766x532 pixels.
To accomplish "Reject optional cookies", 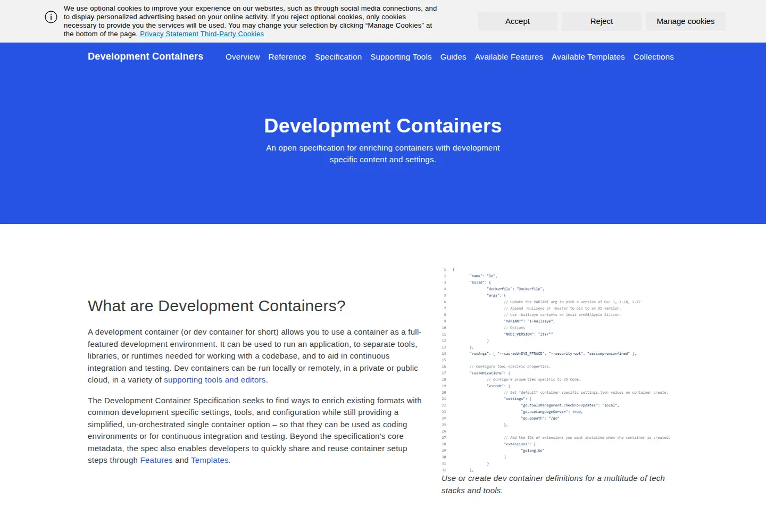I will [x=602, y=21].
